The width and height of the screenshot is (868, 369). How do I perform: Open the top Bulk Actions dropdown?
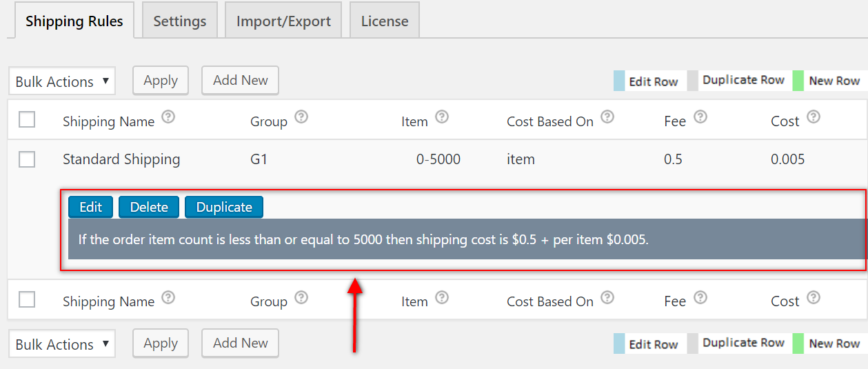pyautogui.click(x=62, y=81)
